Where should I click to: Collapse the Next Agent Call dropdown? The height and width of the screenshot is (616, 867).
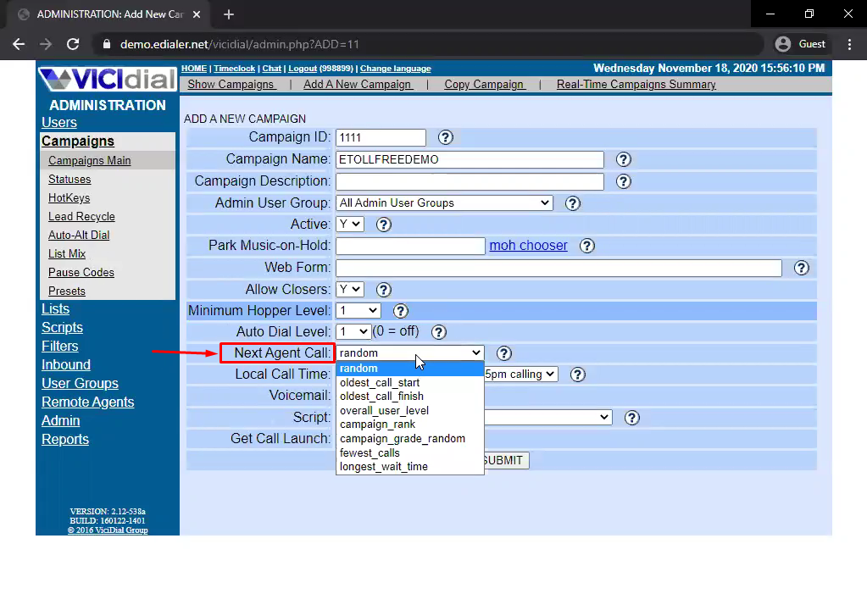click(x=409, y=352)
